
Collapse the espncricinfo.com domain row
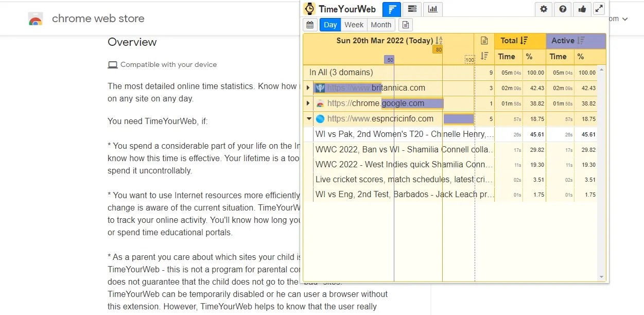coord(307,118)
